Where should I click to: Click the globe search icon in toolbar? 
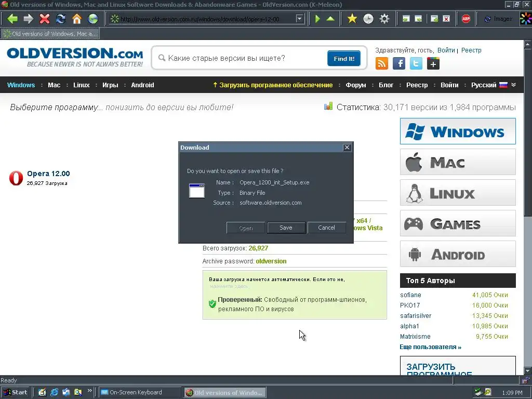click(93, 19)
